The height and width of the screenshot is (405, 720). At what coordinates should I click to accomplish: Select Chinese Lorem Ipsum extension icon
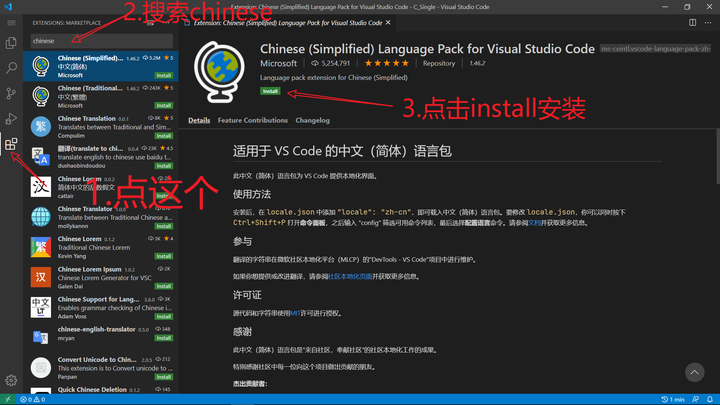41,277
